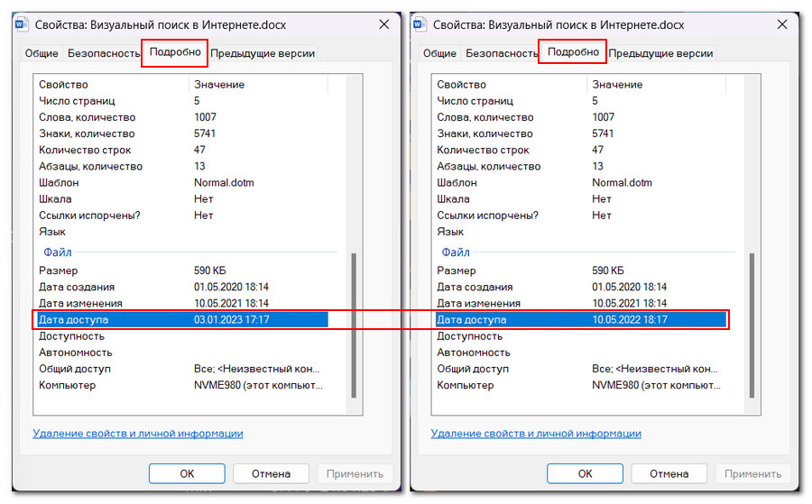This screenshot has height=504, width=812.
Task: Click Отмена button in left dialog
Action: click(271, 473)
